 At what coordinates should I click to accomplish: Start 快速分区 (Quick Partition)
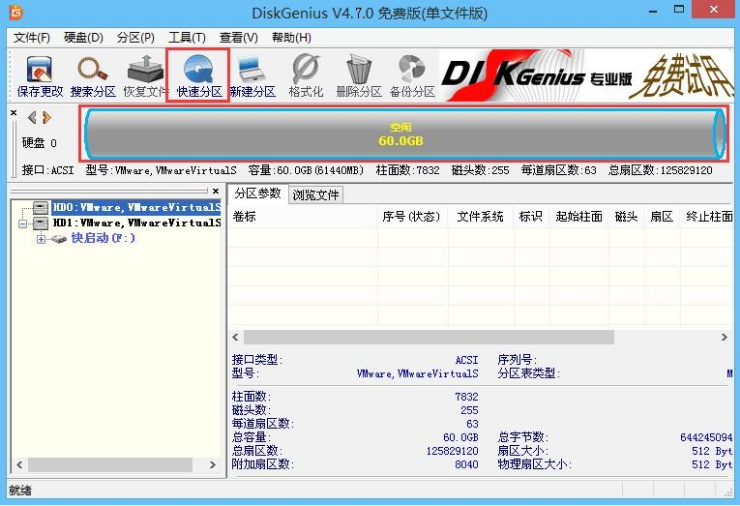click(199, 75)
